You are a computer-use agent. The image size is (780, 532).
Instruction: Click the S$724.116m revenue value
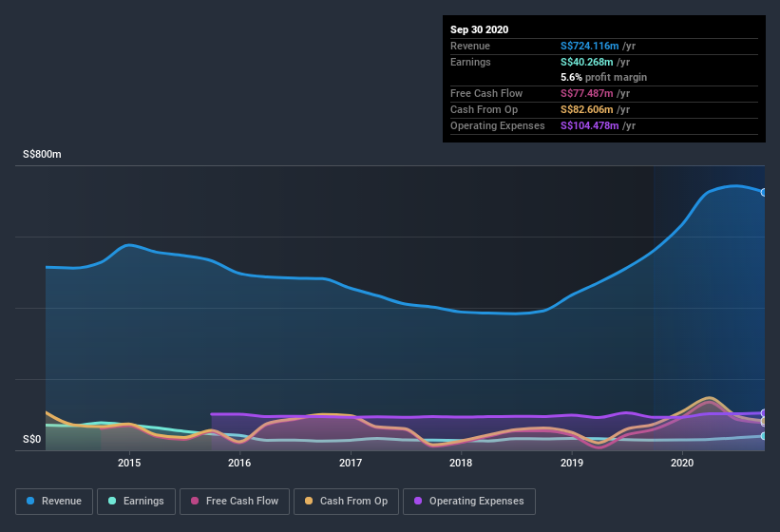(x=589, y=46)
